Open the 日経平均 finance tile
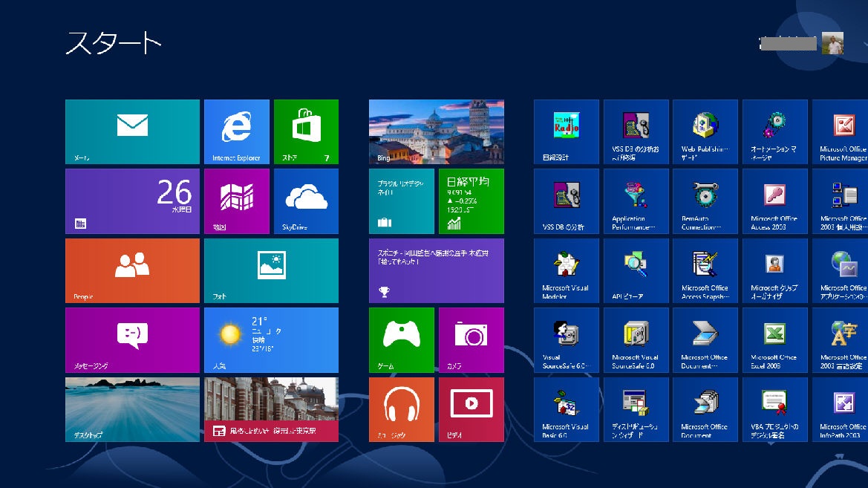 (471, 201)
